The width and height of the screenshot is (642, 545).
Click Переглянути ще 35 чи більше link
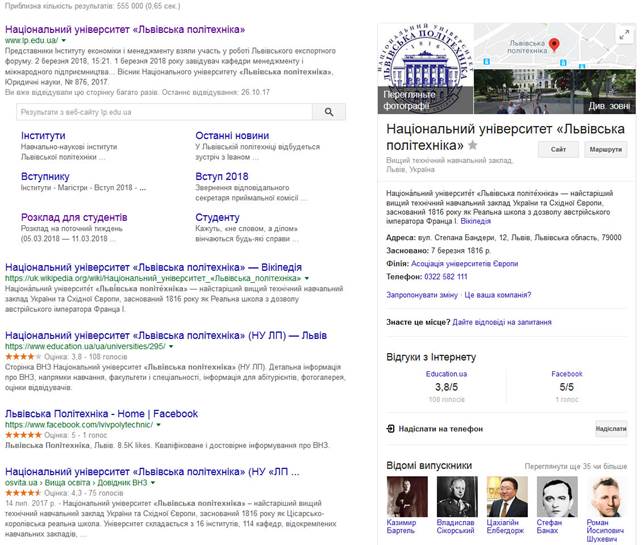pyautogui.click(x=576, y=466)
